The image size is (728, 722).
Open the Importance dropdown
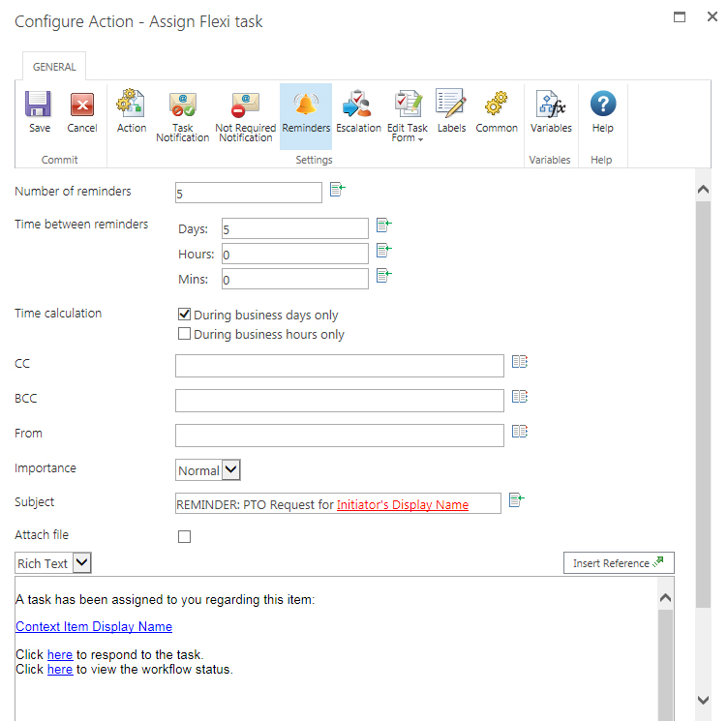231,470
